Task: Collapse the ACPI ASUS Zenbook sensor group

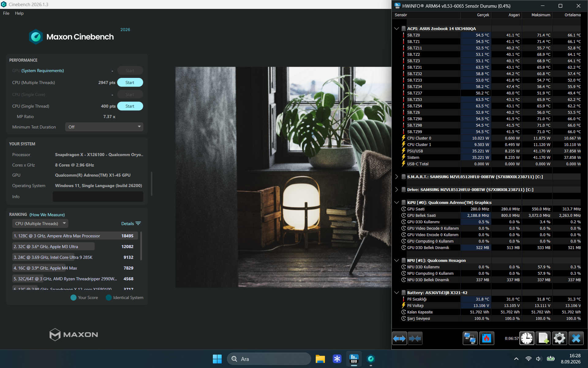Action: coord(397,29)
